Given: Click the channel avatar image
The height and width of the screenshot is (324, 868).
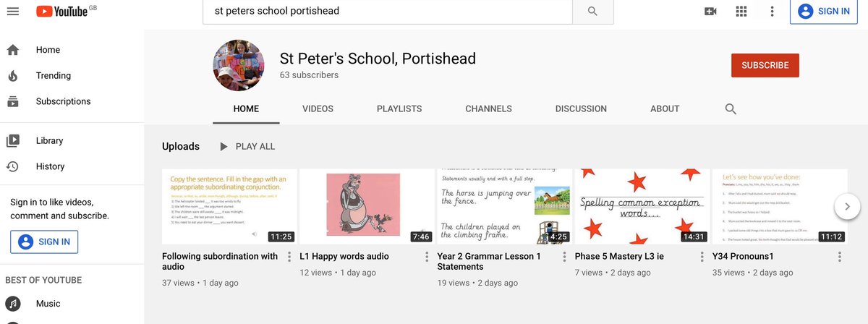Looking at the screenshot, I should [238, 65].
